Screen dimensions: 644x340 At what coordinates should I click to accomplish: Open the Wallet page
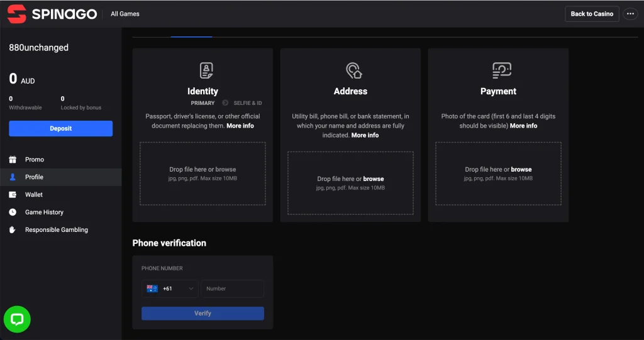pos(61,195)
